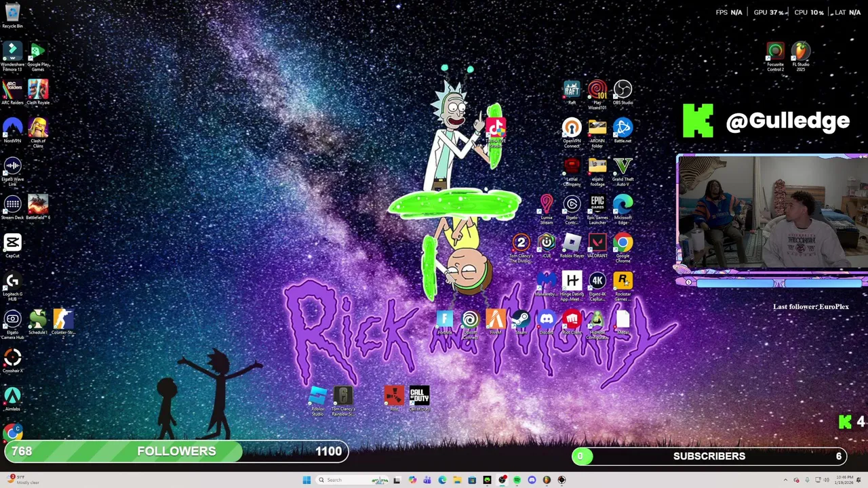Launch the OpenVPN Connect icon

pos(572,134)
